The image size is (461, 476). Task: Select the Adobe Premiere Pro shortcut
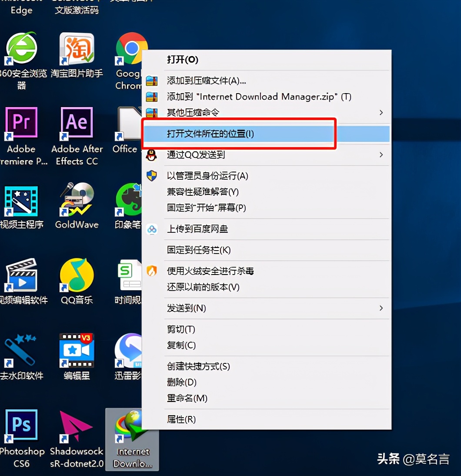pos(21,124)
